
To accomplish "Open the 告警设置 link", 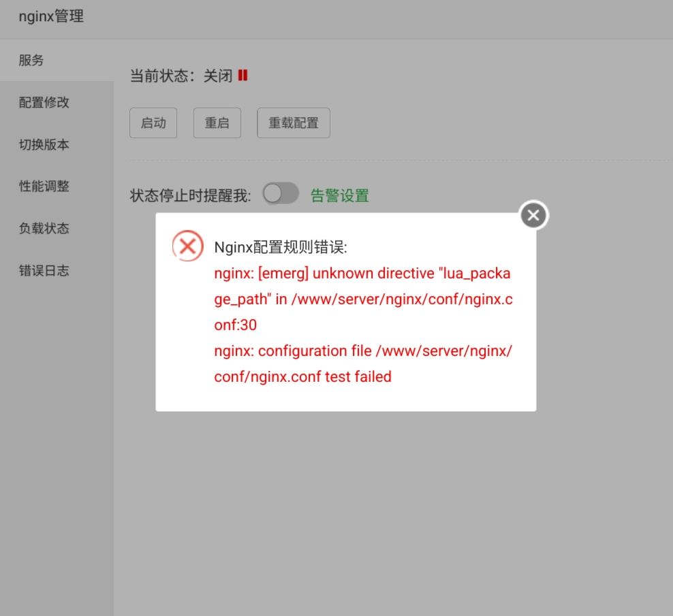I will coord(339,195).
